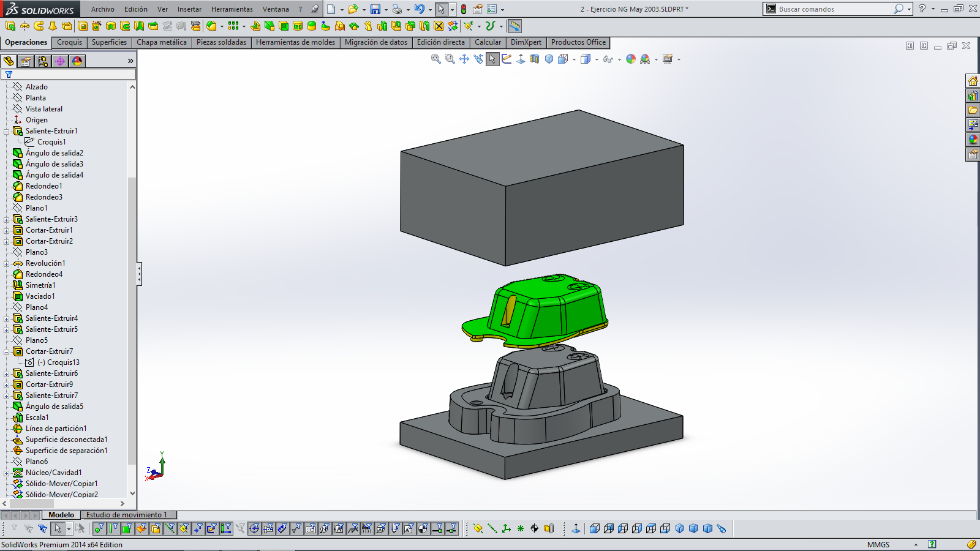This screenshot has height=551, width=980.
Task: Toggle the Filter Vertices selection filter icon
Action: tap(99, 528)
